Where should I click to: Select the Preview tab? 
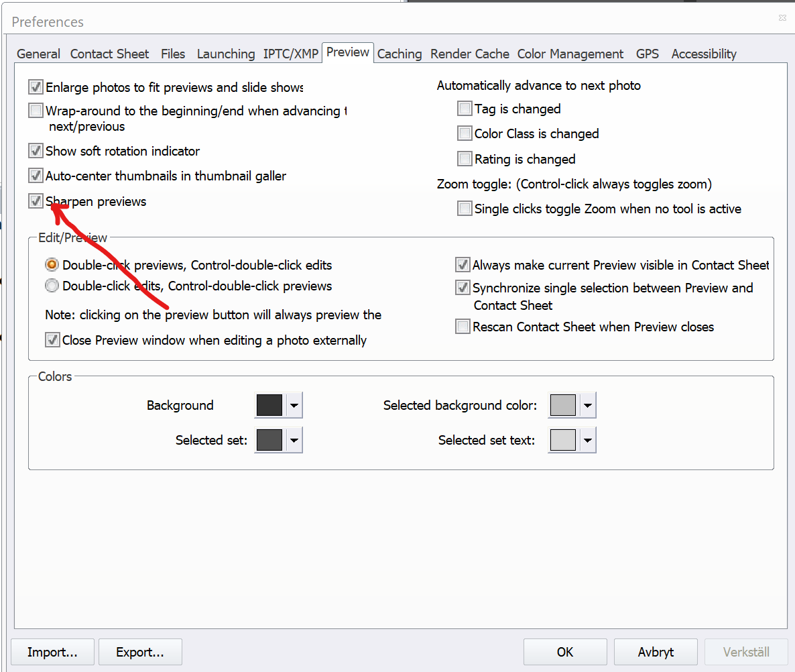pos(348,52)
